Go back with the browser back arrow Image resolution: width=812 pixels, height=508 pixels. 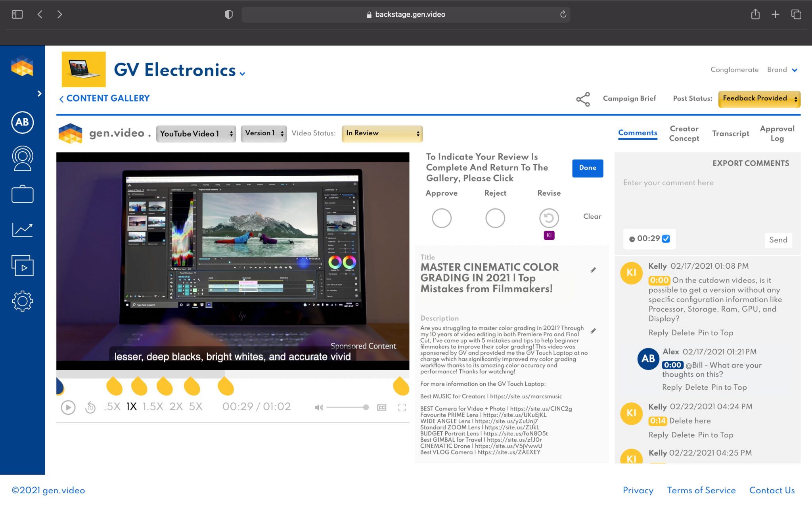40,14
